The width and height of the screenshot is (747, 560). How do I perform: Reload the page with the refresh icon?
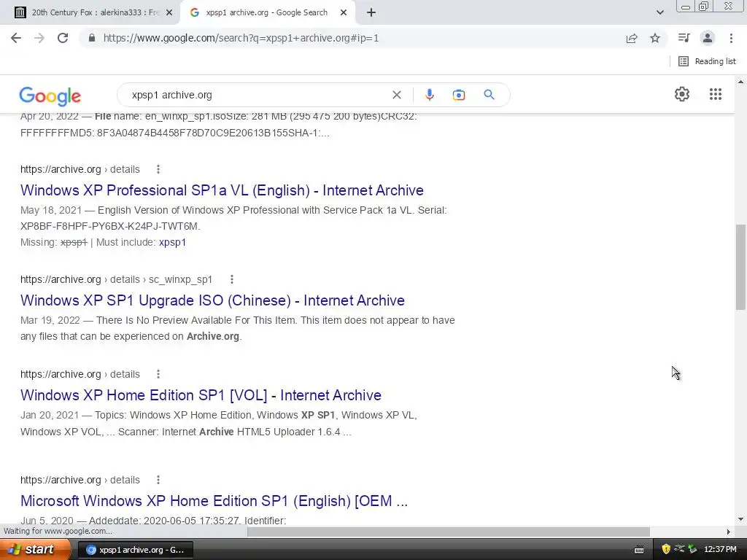tap(63, 38)
